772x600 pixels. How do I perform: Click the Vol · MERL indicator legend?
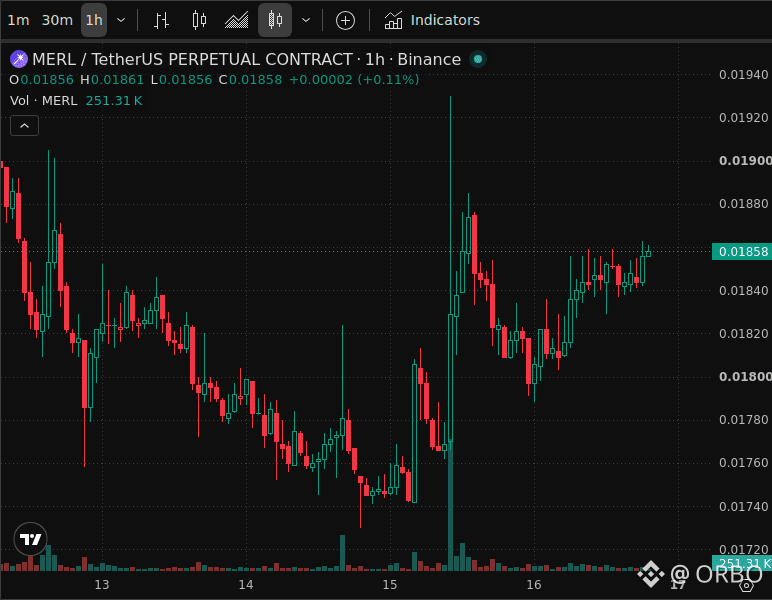[x=44, y=101]
